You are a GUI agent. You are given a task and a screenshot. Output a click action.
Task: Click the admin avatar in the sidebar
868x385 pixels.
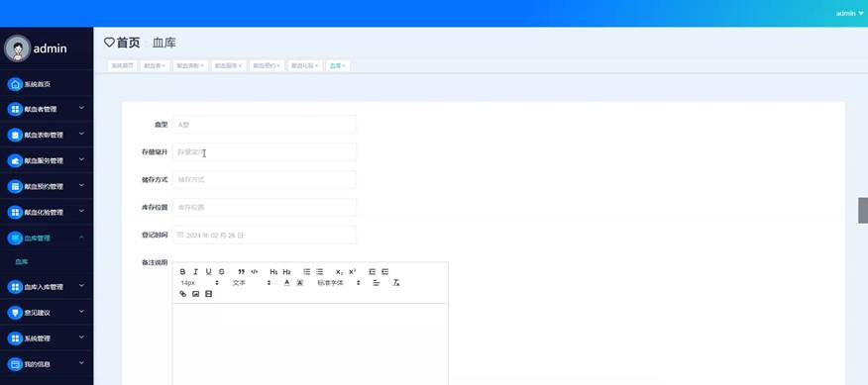coord(17,48)
